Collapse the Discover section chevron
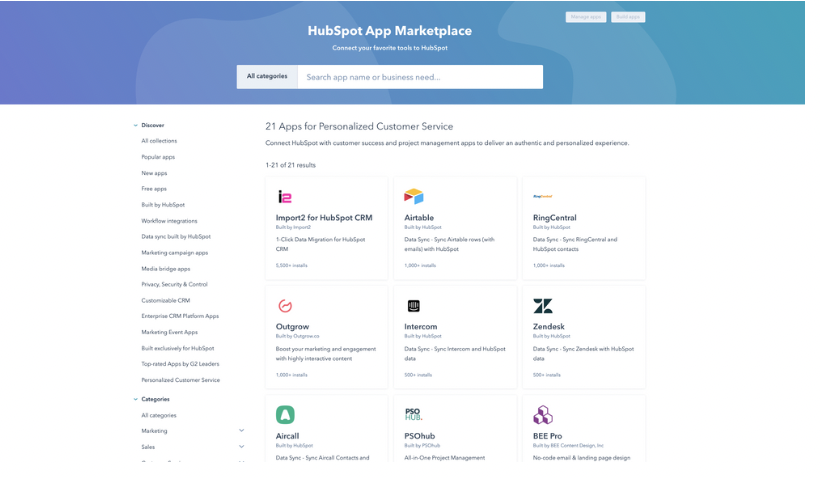The width and height of the screenshot is (820, 478). coord(135,126)
